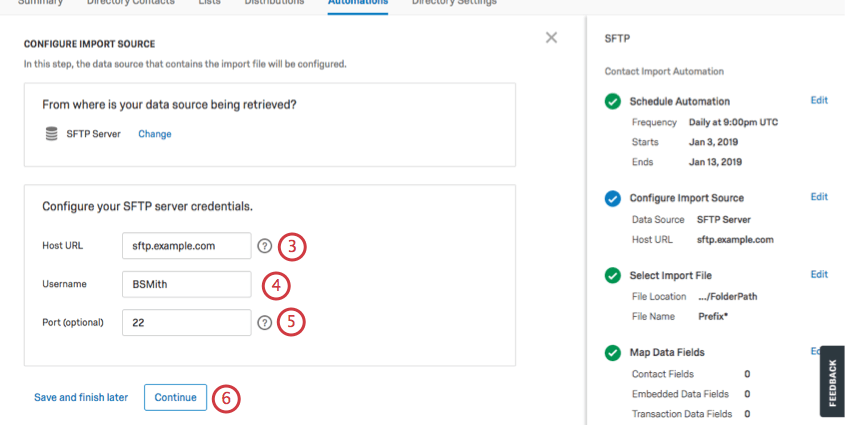Click into the Username field
Image resolution: width=850 pixels, height=425 pixels.
(x=186, y=284)
